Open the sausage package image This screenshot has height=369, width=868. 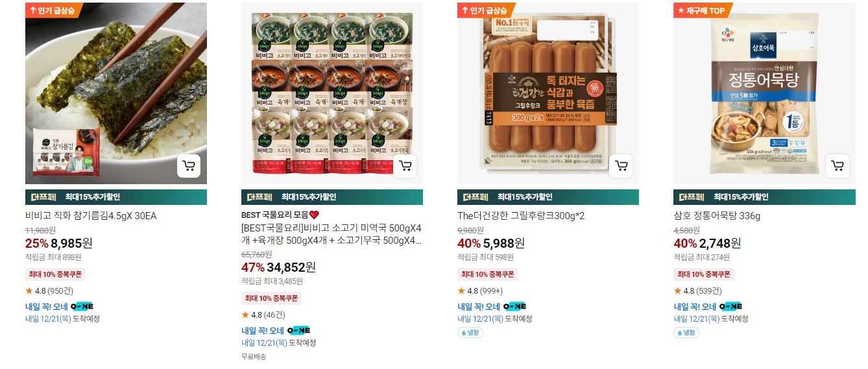(548, 93)
